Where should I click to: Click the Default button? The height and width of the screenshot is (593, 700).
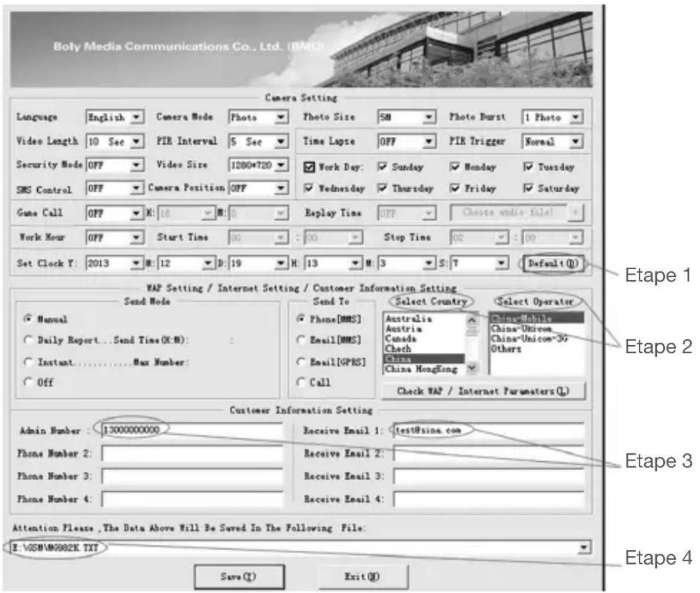coord(552,264)
